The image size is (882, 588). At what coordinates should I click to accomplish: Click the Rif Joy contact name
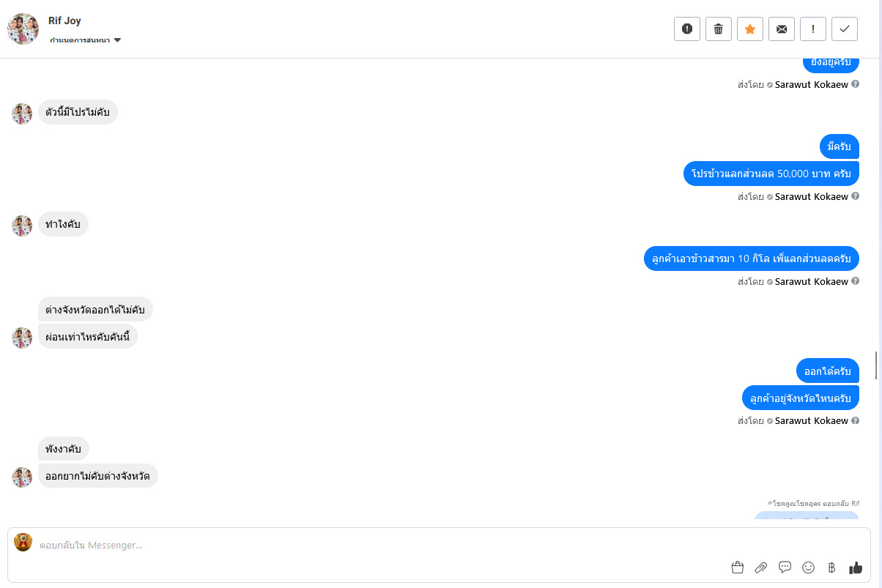64,21
